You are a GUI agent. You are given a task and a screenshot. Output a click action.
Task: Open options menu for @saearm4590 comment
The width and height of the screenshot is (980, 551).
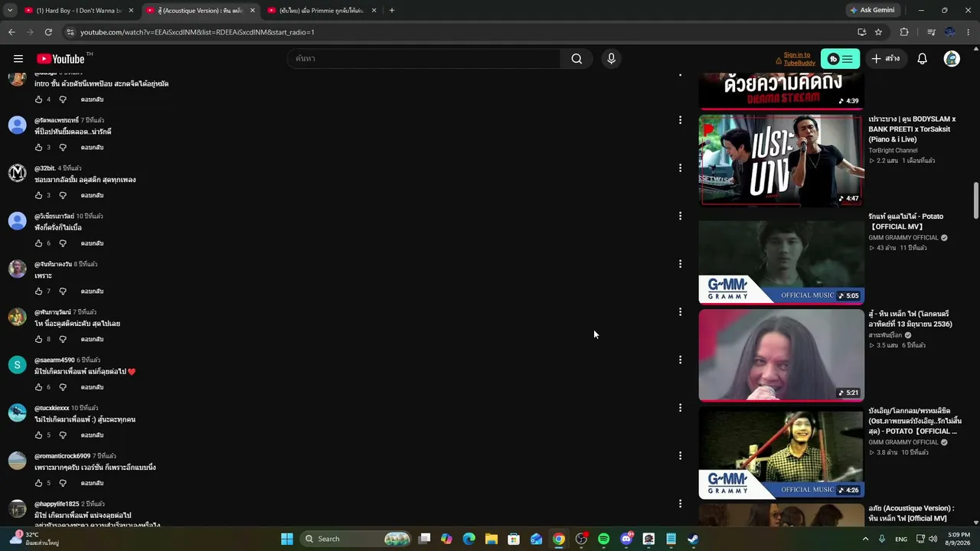680,360
